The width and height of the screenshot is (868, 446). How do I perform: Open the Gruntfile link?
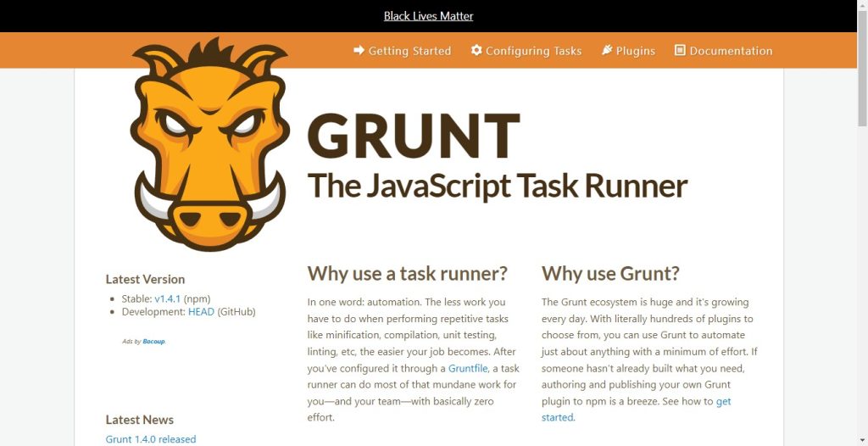tap(468, 369)
